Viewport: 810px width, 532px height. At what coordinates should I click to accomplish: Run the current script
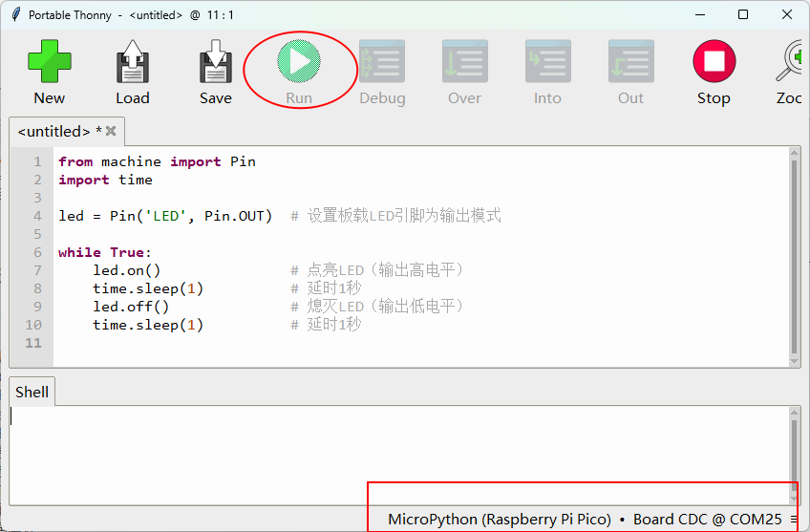(x=299, y=61)
